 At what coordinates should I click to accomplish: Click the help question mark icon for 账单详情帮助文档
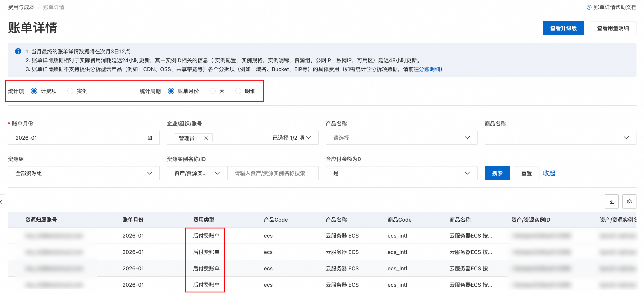(589, 7)
